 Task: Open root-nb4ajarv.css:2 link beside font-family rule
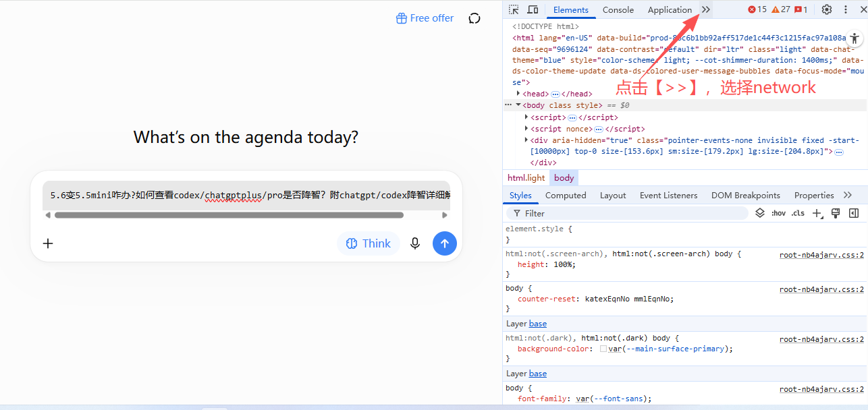tap(821, 389)
